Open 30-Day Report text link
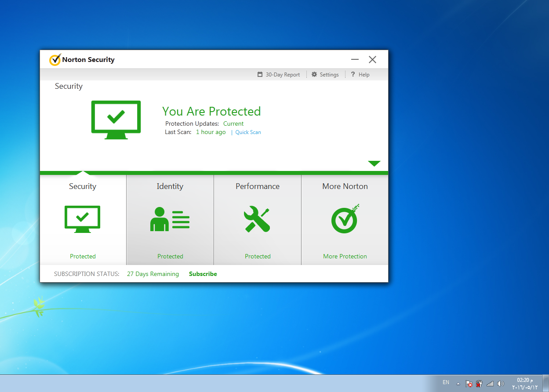Screen dimensions: 549x392 point(283,75)
